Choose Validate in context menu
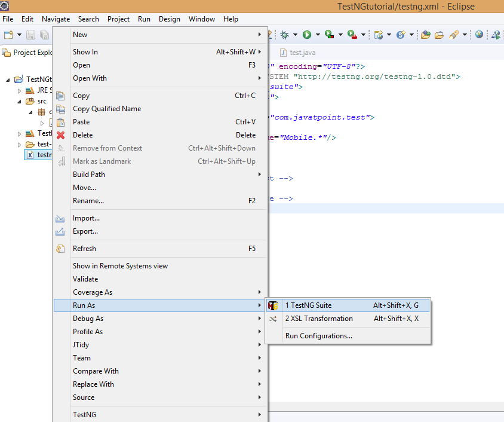The image size is (504, 422). coord(160,279)
